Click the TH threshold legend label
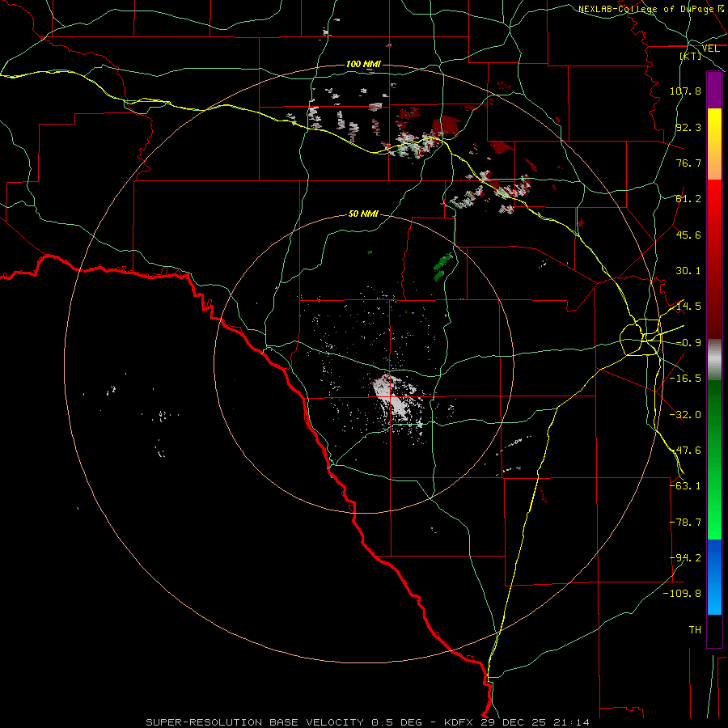Screen dimensions: 728x728 (x=695, y=630)
